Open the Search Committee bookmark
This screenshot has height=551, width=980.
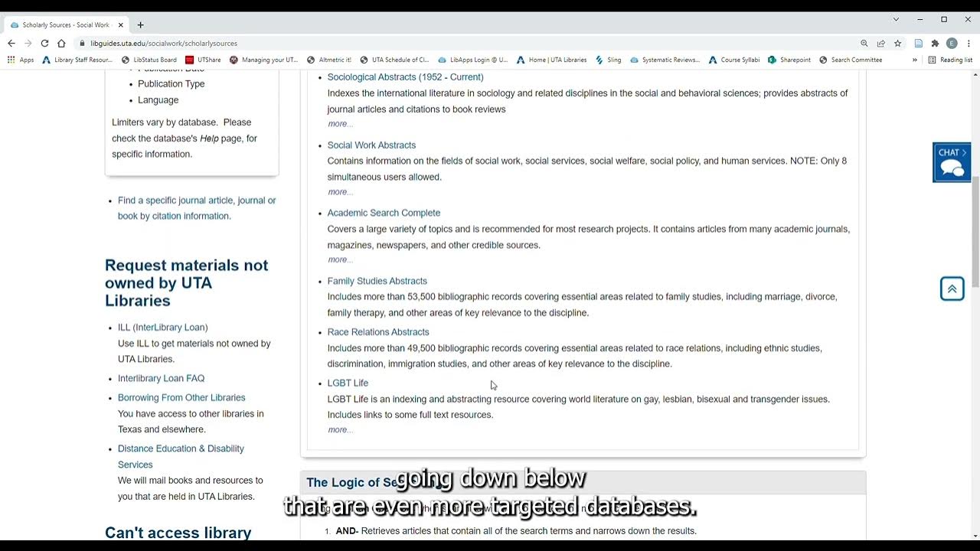[x=851, y=60]
